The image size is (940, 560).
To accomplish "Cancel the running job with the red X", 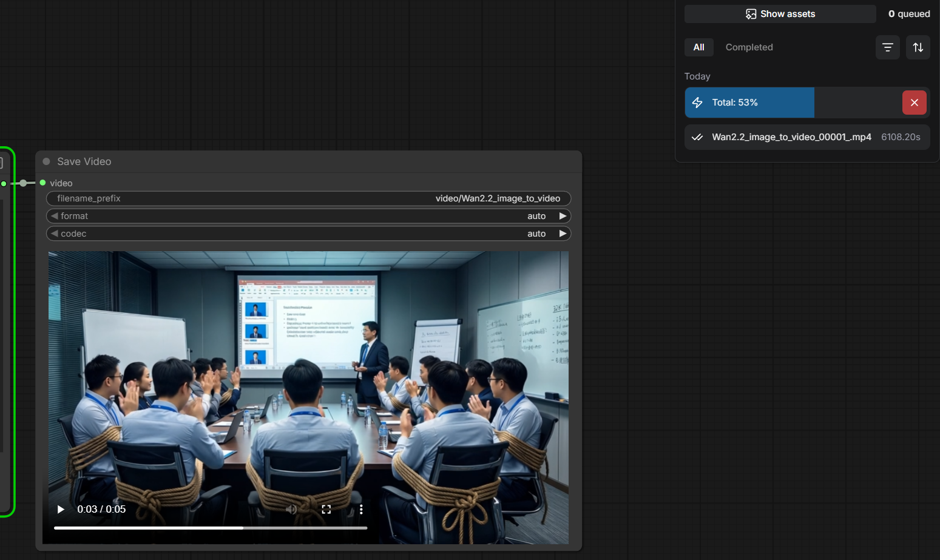I will 914,103.
